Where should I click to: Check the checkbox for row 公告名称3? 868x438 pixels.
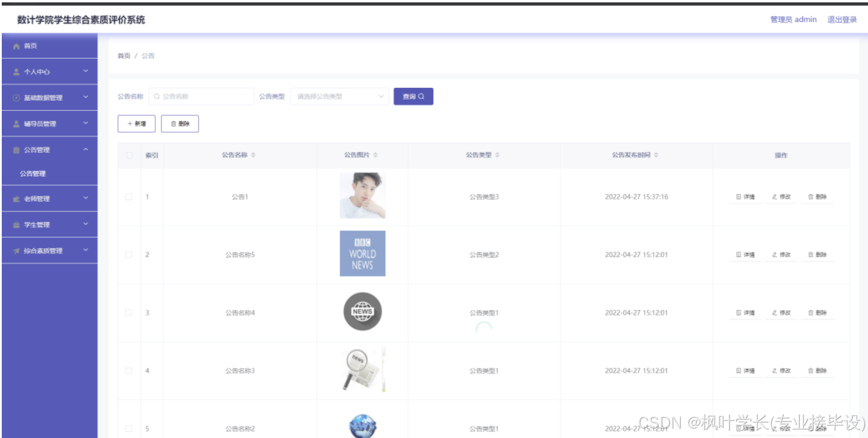coord(129,371)
